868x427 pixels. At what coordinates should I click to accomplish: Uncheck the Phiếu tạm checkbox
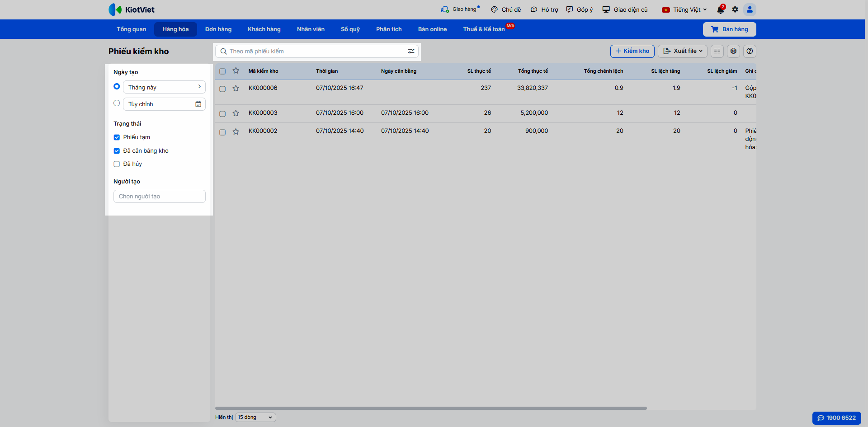(117, 137)
